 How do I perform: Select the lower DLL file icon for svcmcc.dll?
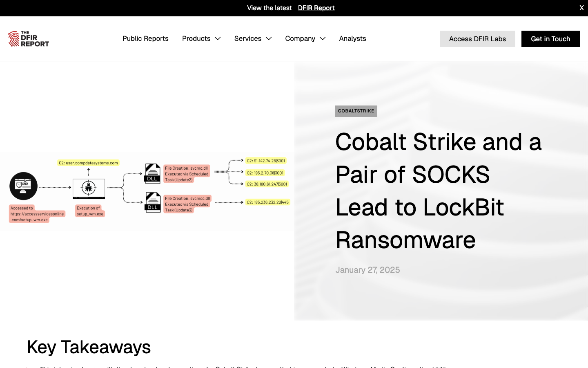152,202
